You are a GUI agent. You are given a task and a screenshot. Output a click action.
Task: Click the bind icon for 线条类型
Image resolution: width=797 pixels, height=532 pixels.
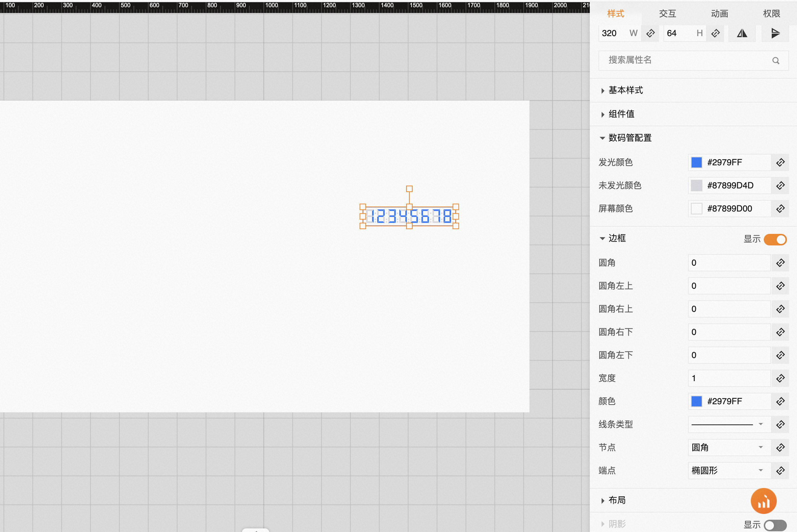[x=780, y=424]
